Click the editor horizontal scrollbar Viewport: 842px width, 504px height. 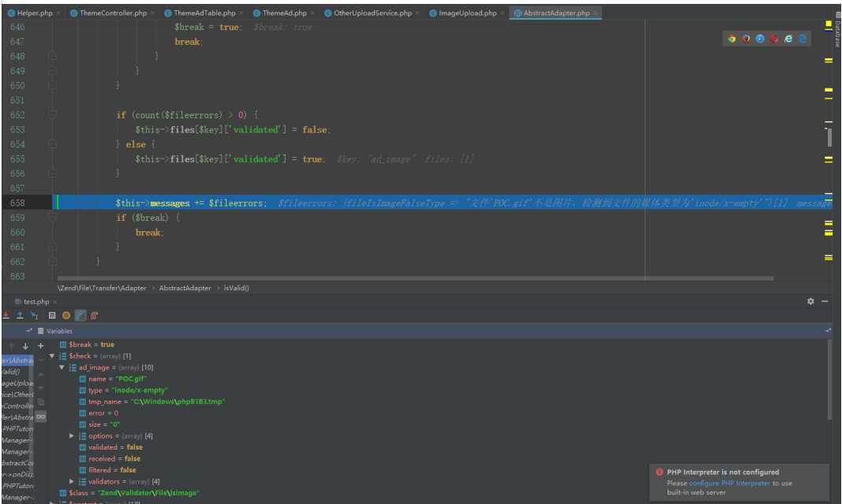tap(415, 278)
